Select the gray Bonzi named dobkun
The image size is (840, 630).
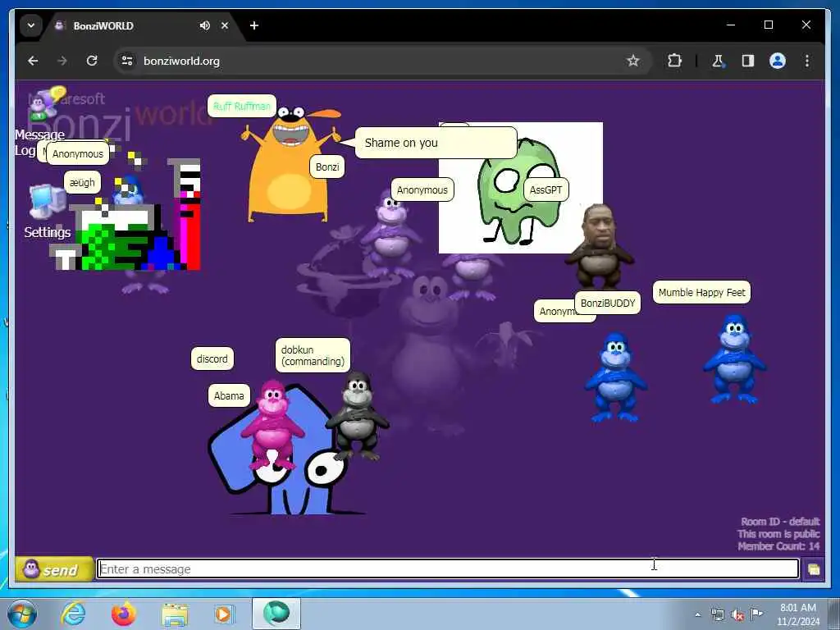(358, 416)
